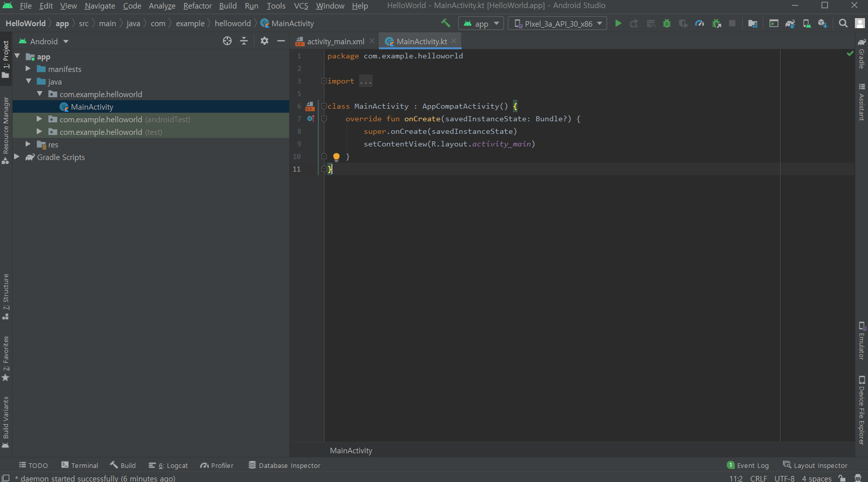This screenshot has height=482, width=868.
Task: Click the Collapse All icon in Project panel
Action: (x=244, y=41)
